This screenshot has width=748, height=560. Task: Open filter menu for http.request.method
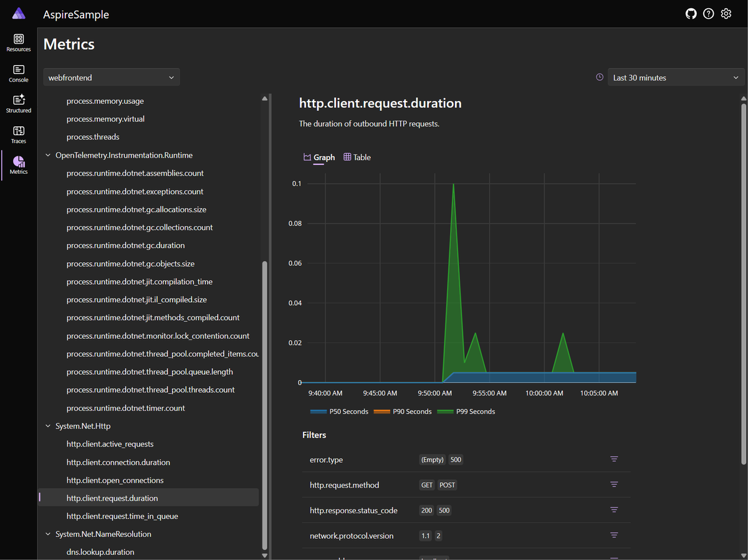click(x=614, y=485)
